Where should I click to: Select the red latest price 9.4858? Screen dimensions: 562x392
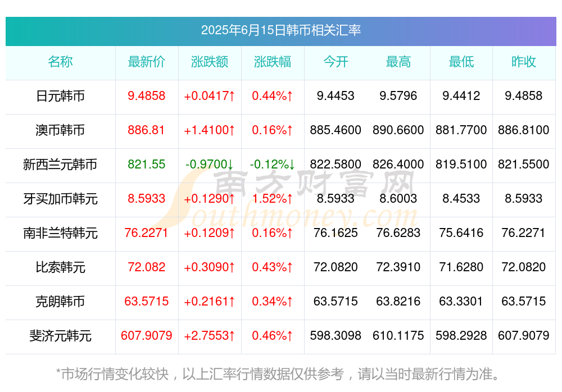click(147, 95)
